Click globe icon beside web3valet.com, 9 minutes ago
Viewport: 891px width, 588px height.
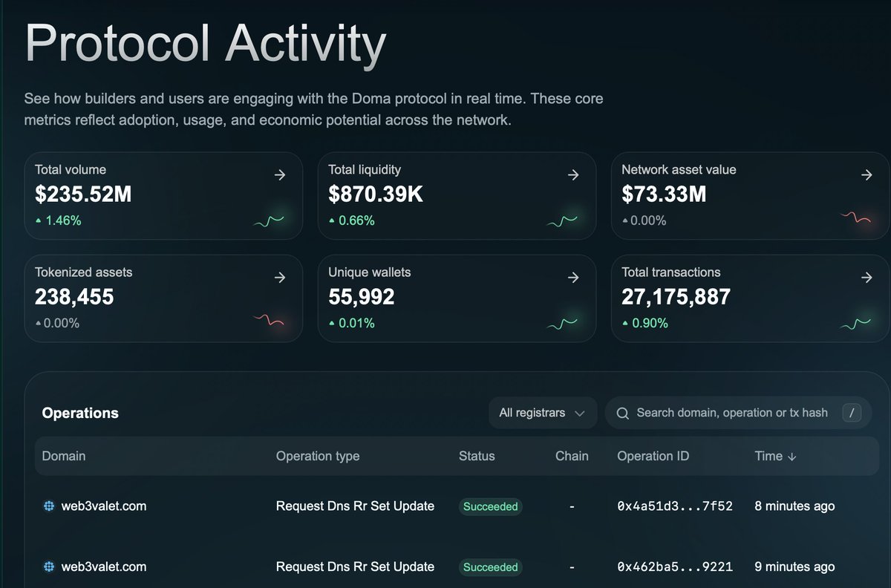pyautogui.click(x=49, y=566)
